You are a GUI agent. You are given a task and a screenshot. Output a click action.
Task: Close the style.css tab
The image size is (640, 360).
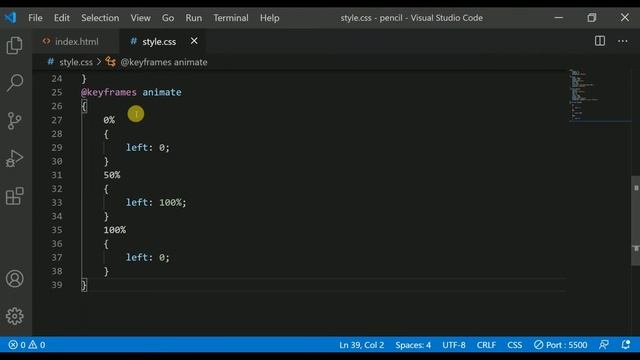[194, 41]
